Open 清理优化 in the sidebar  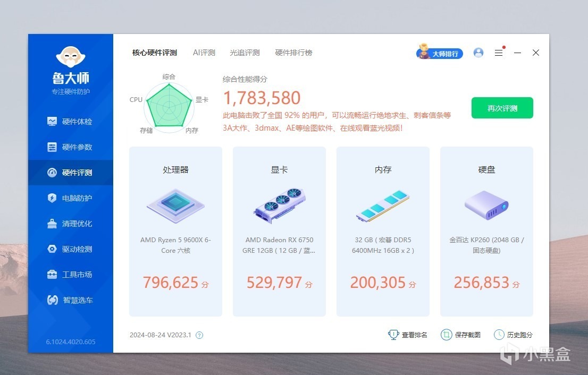(x=71, y=224)
